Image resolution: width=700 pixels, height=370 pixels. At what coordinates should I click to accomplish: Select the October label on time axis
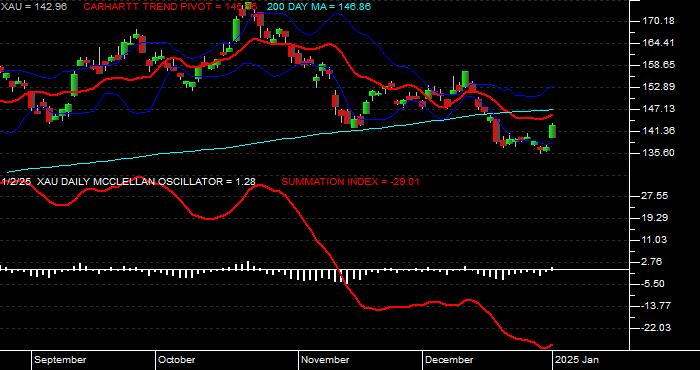coord(177,360)
